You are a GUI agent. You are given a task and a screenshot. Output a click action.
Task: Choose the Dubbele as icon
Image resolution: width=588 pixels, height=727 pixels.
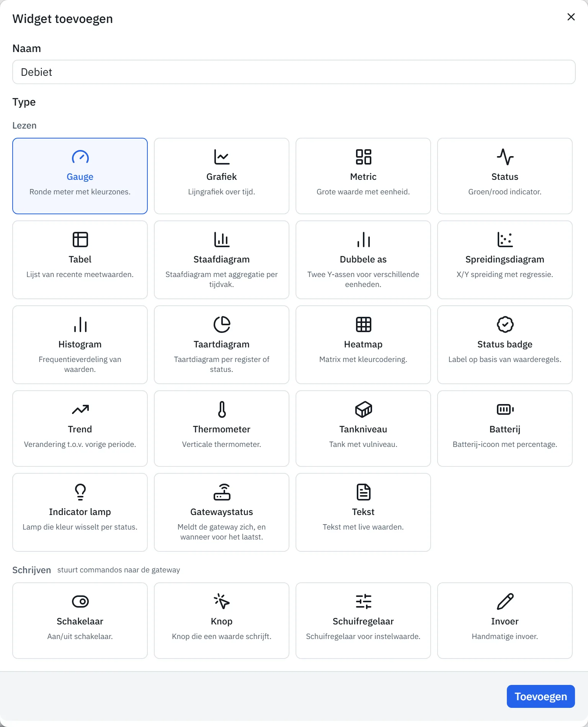click(x=363, y=240)
